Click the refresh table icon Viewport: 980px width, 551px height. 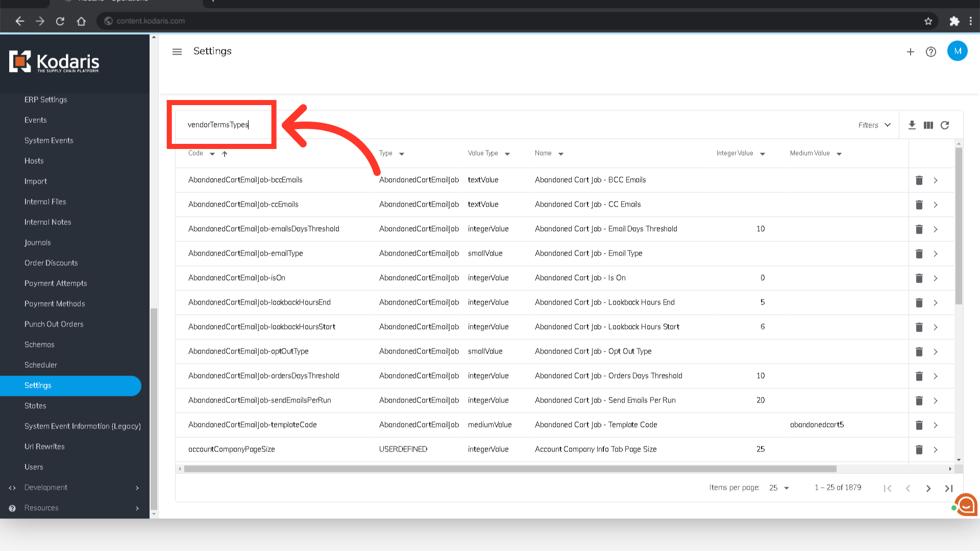945,125
